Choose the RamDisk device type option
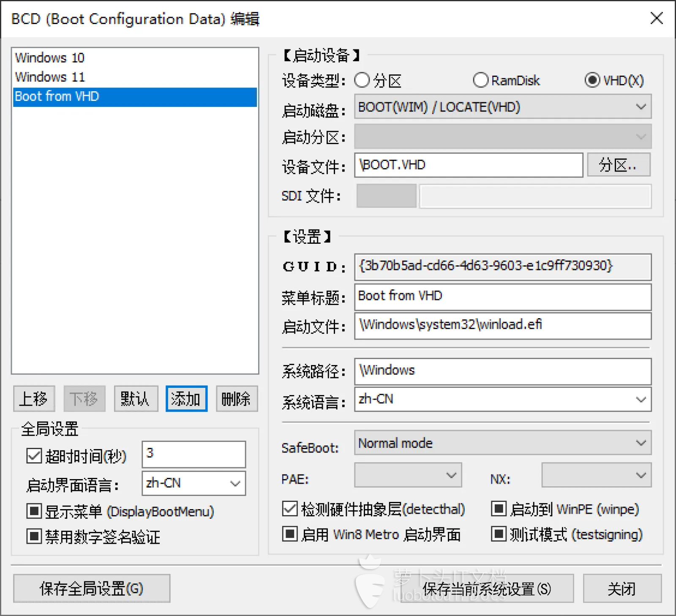 click(x=481, y=80)
